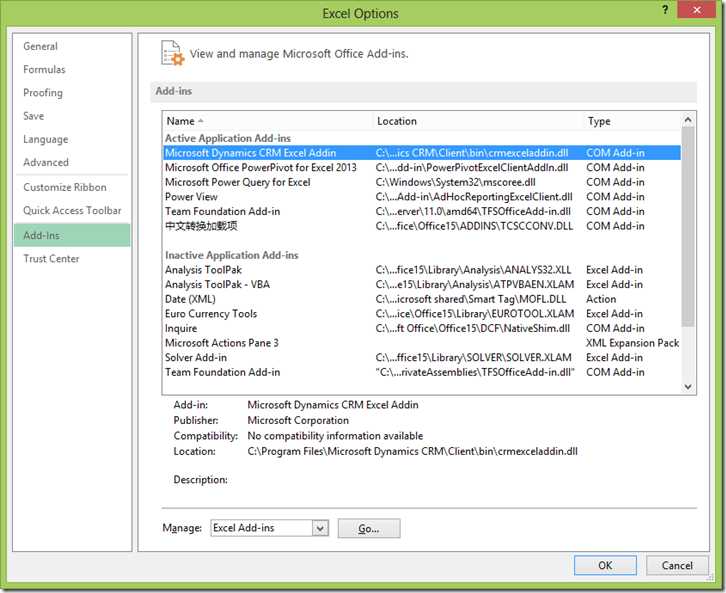The image size is (726, 593).
Task: Open the Language settings category
Action: tap(72, 139)
